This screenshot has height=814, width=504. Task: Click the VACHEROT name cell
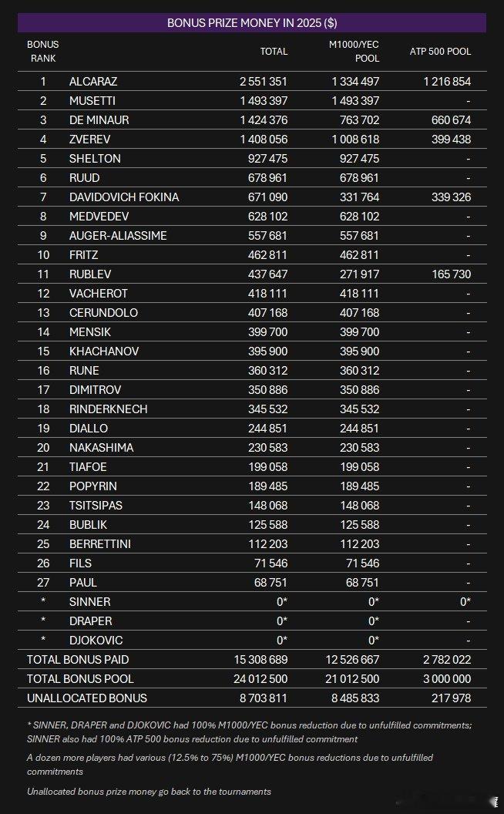click(98, 293)
